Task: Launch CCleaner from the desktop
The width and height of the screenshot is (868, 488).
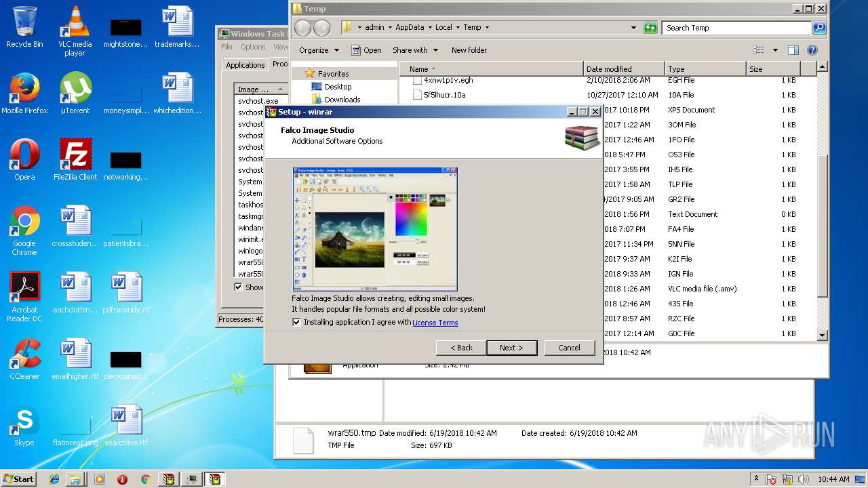Action: point(24,359)
